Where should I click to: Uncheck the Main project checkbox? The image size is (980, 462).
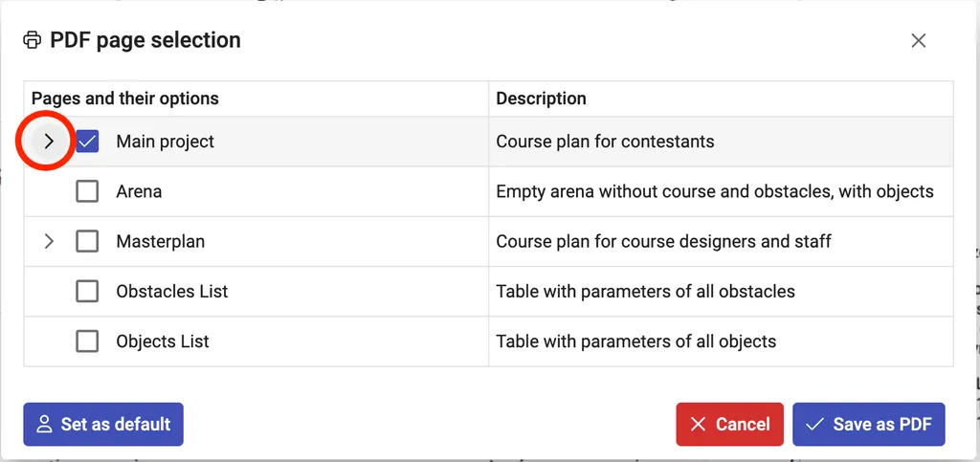(87, 142)
